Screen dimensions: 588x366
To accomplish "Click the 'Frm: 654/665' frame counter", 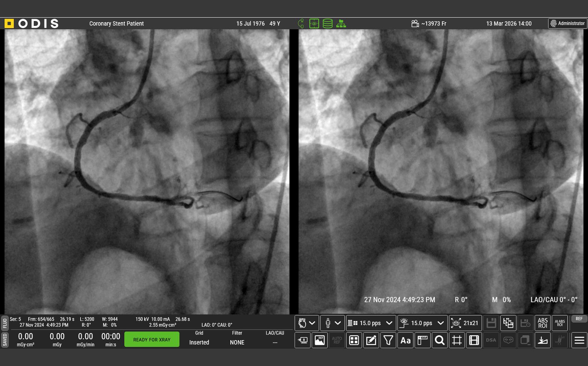I will click(x=41, y=319).
